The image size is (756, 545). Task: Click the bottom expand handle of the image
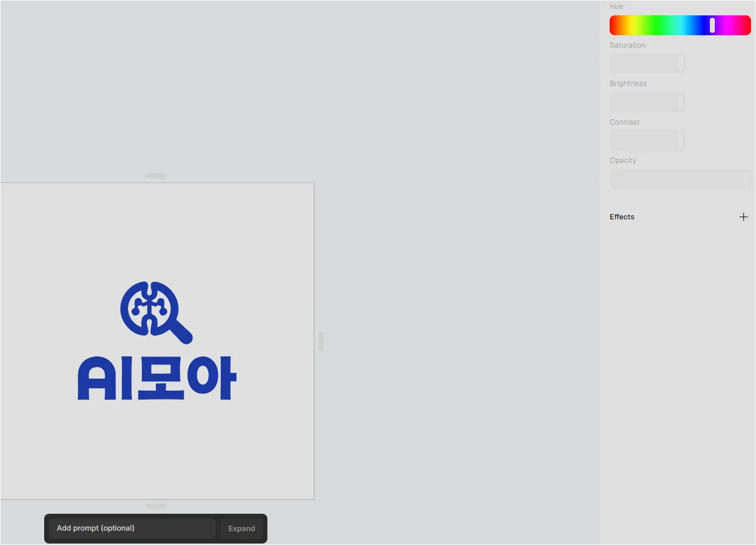pyautogui.click(x=156, y=506)
